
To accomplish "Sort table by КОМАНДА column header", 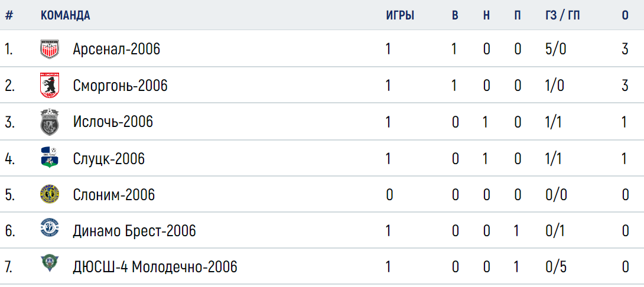I will [x=66, y=15].
